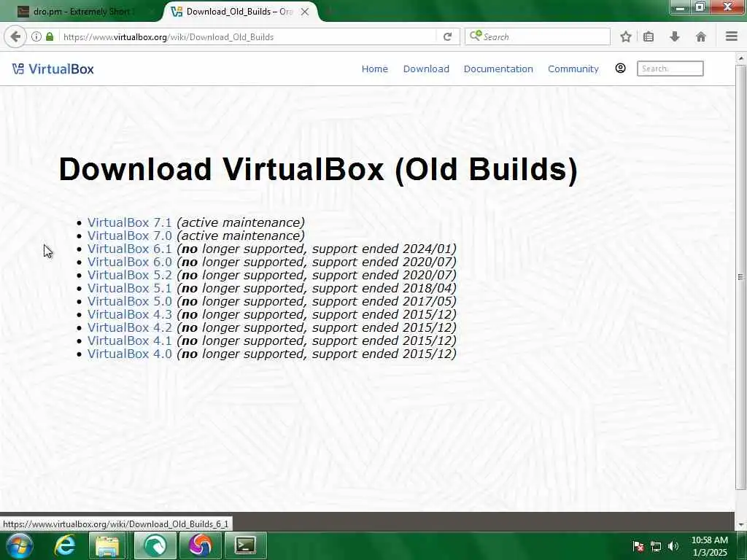Click the VirtualBox logo

click(53, 69)
